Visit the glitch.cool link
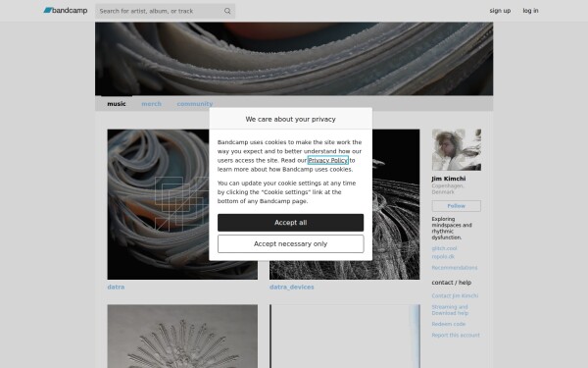 pos(444,248)
